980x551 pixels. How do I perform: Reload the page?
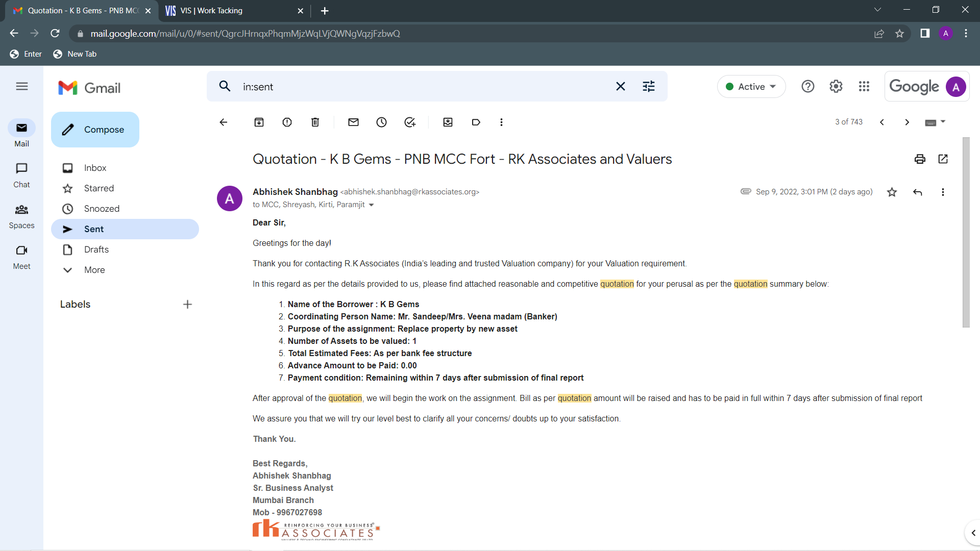(55, 33)
